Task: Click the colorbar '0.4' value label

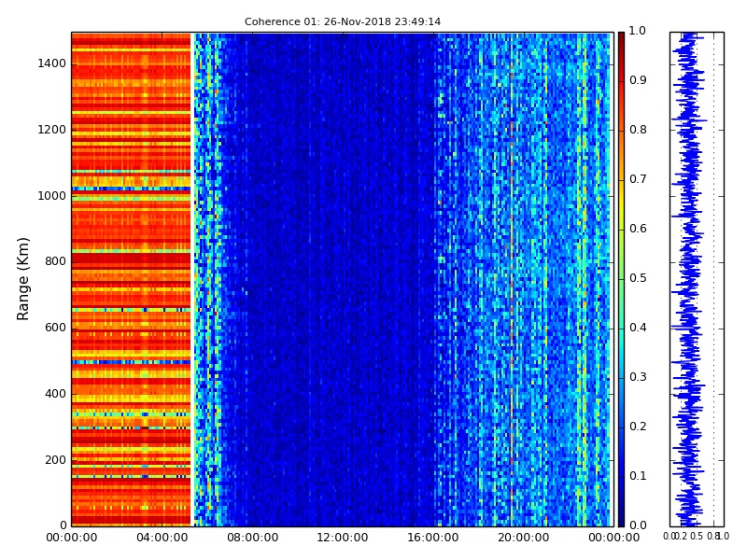Action: click(638, 328)
